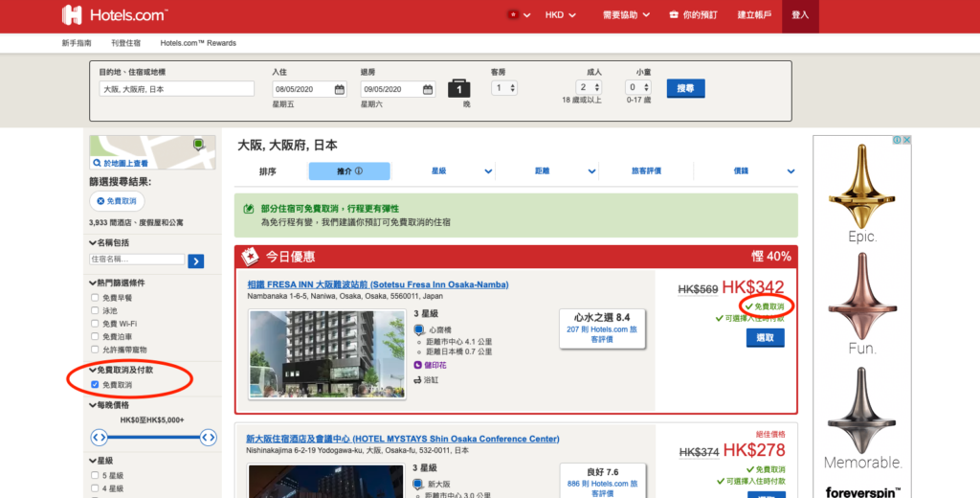Click the 新大阪 location pin icon
The height and width of the screenshot is (498, 980).
[418, 484]
